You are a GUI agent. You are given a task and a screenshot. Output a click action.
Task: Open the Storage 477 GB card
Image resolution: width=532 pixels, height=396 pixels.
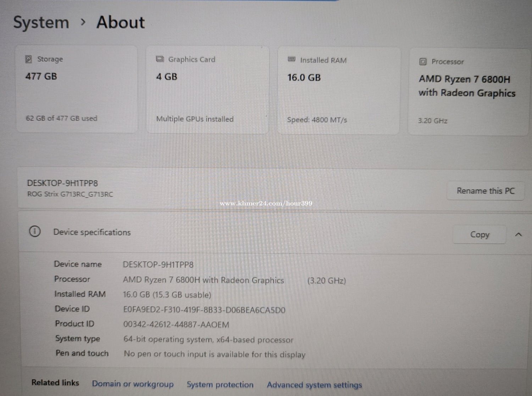(x=77, y=89)
